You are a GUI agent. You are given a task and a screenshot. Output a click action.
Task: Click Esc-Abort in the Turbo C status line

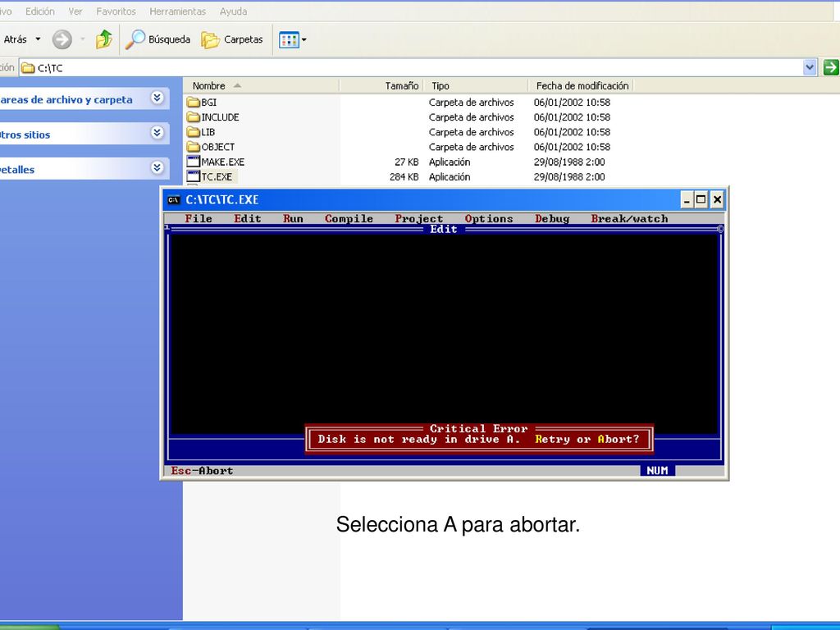tap(202, 471)
